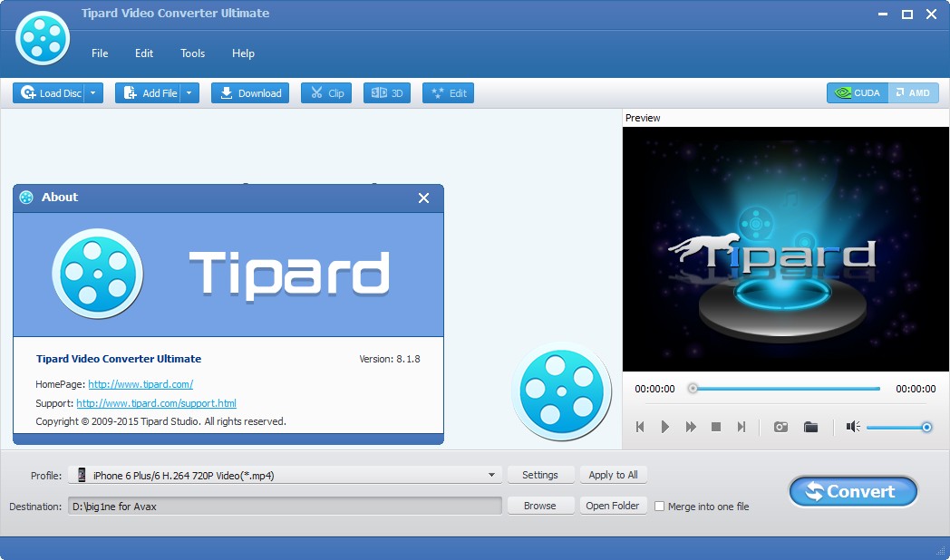Viewport: 950px width, 560px height.
Task: Expand the Load Disc dropdown arrow
Action: click(x=93, y=93)
